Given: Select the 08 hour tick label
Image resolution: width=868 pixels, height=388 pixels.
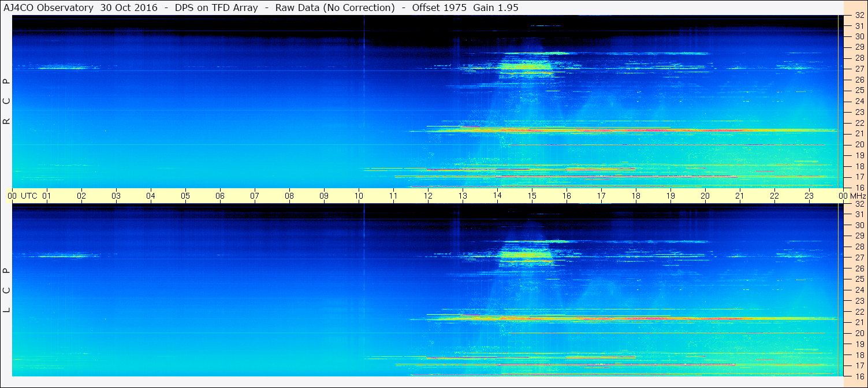Looking at the screenshot, I should (x=289, y=196).
